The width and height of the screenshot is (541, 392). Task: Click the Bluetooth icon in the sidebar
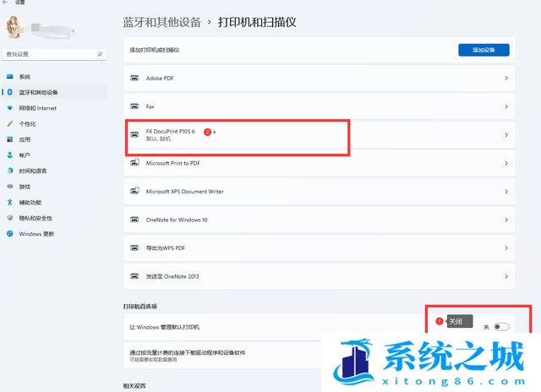(10, 92)
